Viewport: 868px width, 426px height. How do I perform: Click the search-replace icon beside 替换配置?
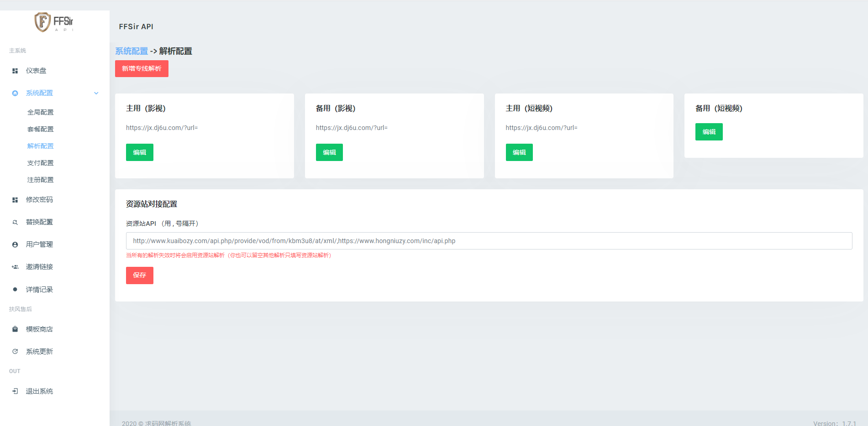point(15,222)
